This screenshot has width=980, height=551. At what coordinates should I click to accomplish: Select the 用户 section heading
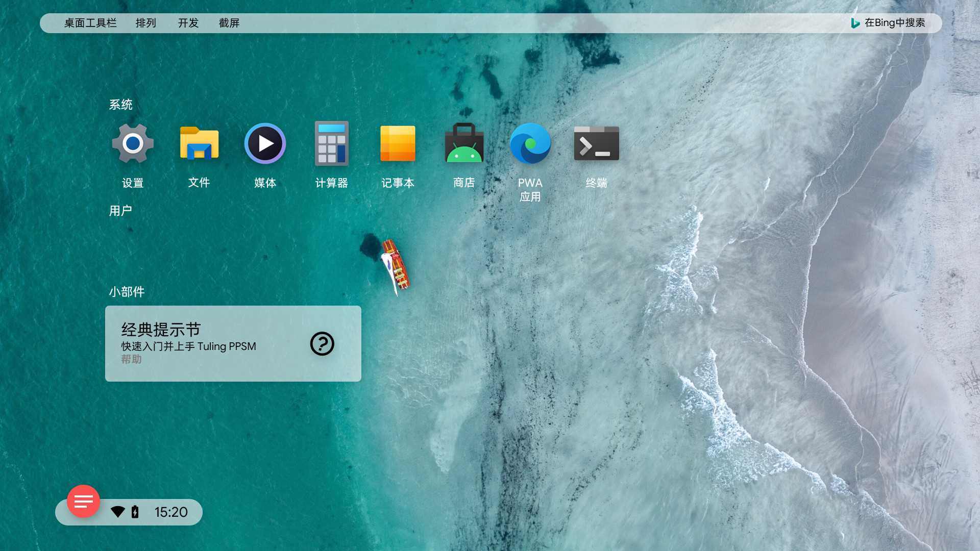coord(120,211)
